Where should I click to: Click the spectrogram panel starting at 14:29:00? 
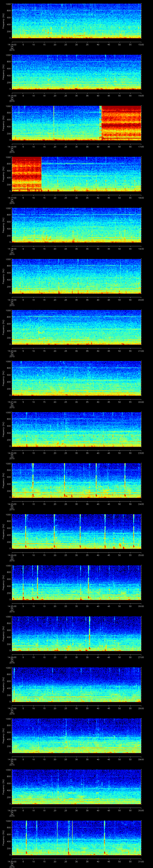point(77,787)
